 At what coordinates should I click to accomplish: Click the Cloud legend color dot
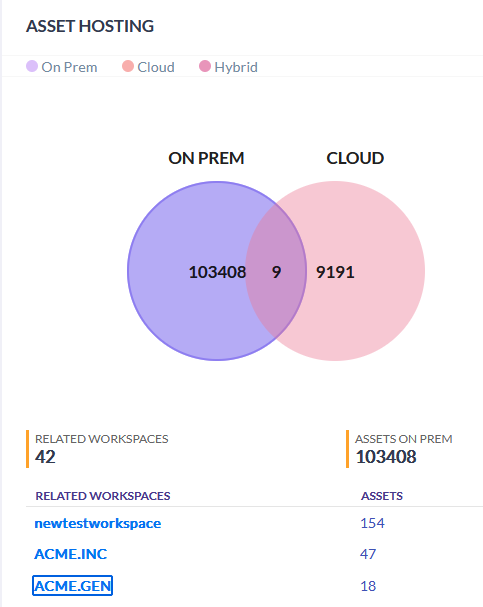pos(128,66)
